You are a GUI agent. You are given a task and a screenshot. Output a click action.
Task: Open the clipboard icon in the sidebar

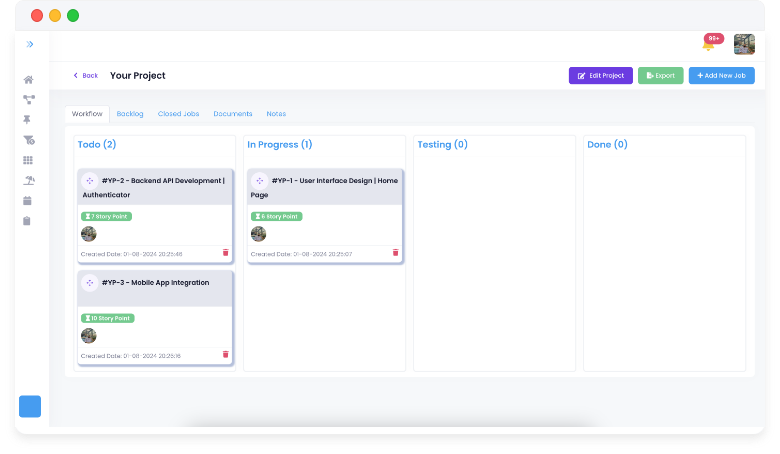[29, 220]
